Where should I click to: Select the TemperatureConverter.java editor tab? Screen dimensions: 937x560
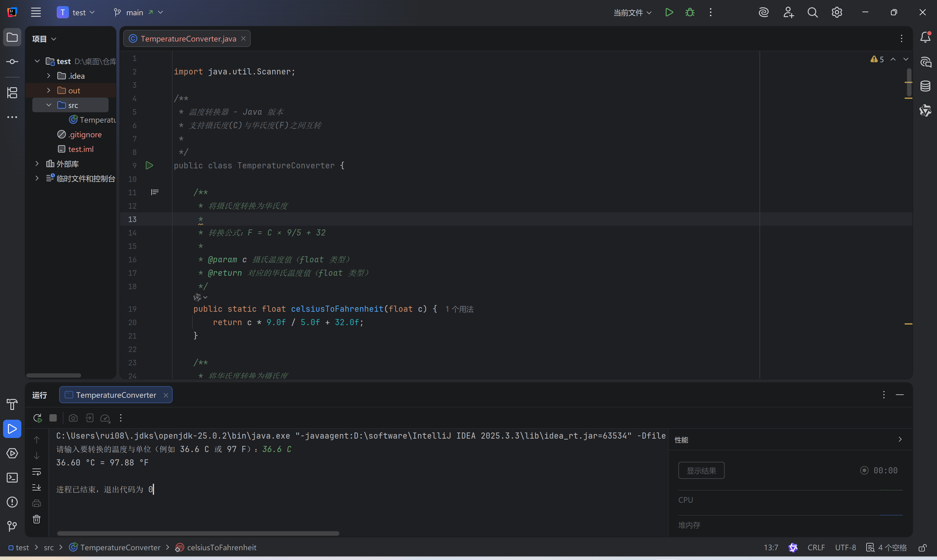188,38
